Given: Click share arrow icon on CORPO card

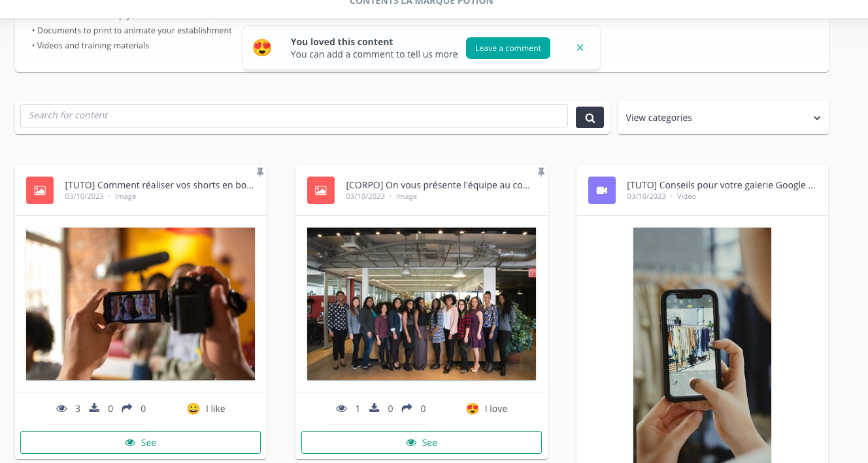Looking at the screenshot, I should click(x=407, y=408).
